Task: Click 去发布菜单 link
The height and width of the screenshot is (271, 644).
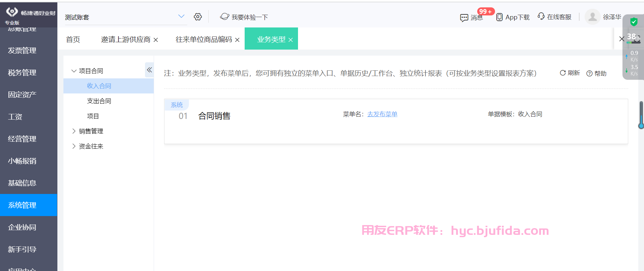Action: [382, 114]
